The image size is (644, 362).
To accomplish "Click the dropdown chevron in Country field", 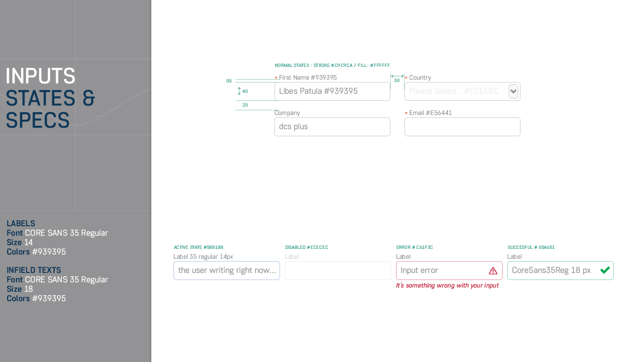I will (513, 91).
